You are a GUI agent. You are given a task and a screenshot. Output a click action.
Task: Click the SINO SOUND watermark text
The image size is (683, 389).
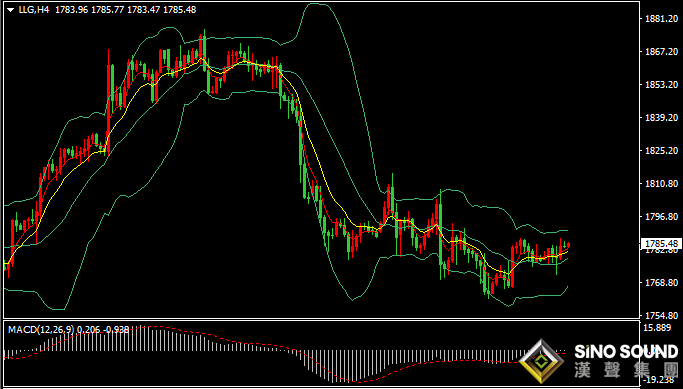pos(626,351)
